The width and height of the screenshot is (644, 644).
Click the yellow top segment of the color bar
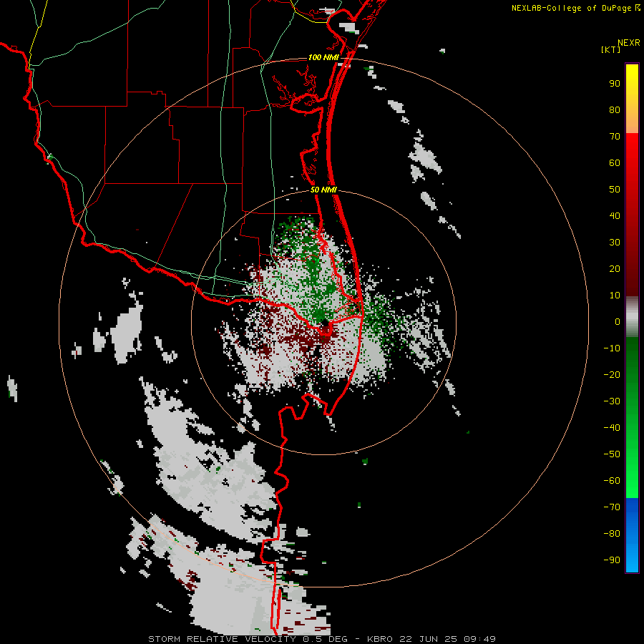(632, 99)
